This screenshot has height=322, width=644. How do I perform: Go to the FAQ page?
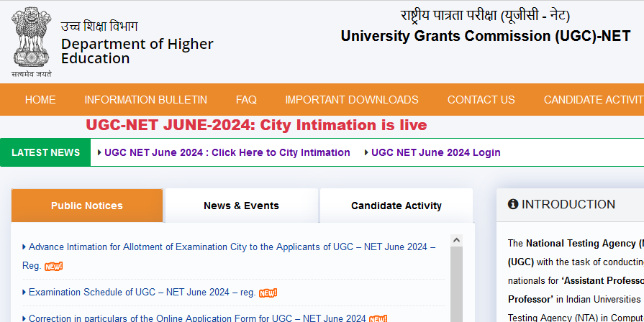point(246,100)
